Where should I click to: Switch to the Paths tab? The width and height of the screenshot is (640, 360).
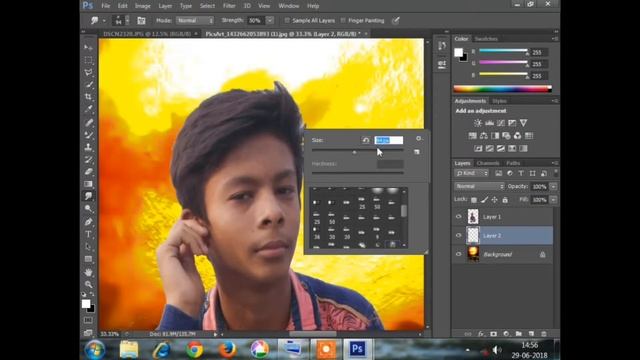(513, 163)
